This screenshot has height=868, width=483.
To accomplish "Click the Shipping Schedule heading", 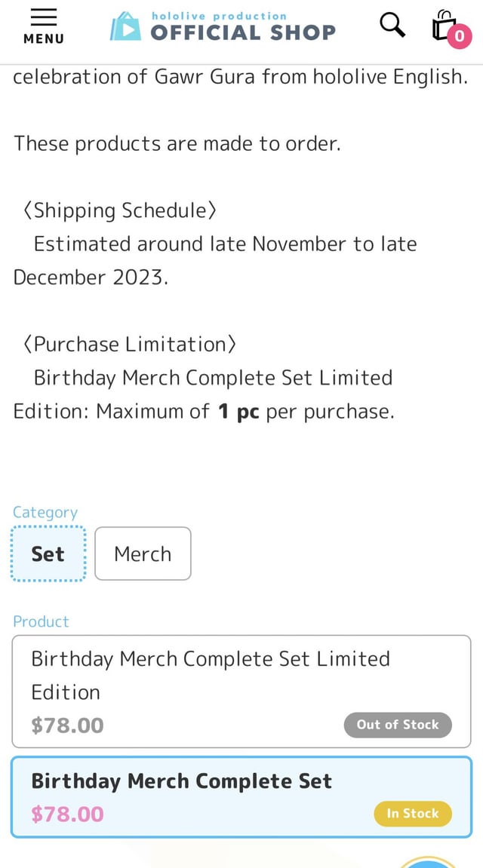I will click(120, 210).
